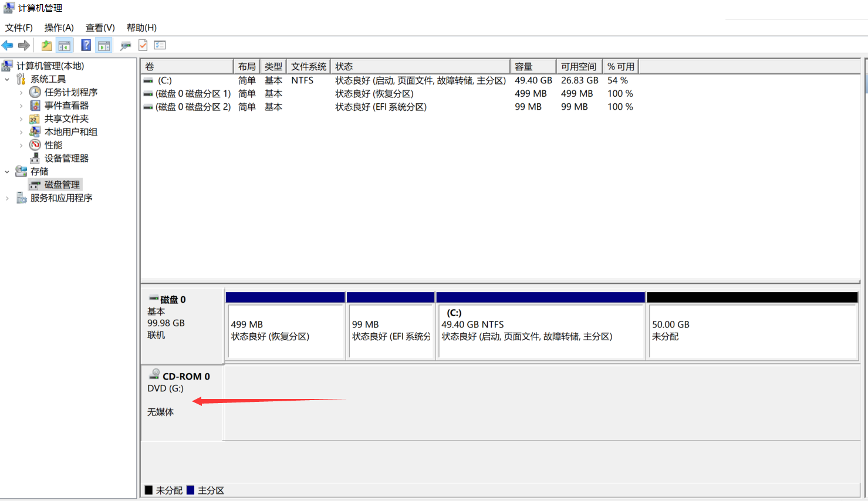Click the 共享文件夹 icon in tree

tap(35, 119)
